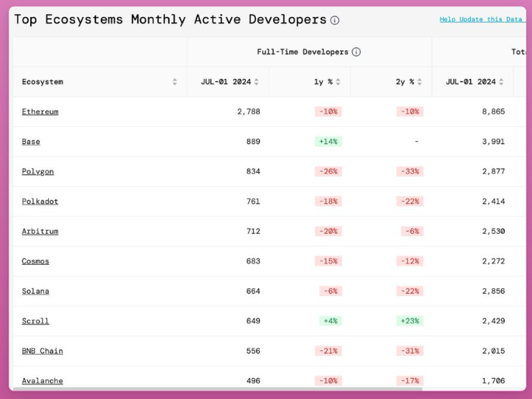
Task: Sort Full-Time Developers JUL-01 2024 column
Action: pyautogui.click(x=257, y=81)
